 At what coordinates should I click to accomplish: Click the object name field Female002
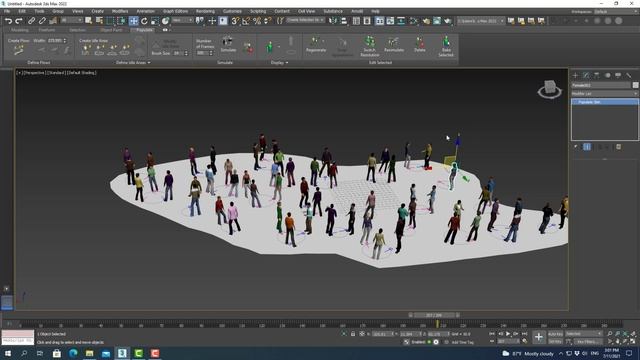[x=600, y=85]
